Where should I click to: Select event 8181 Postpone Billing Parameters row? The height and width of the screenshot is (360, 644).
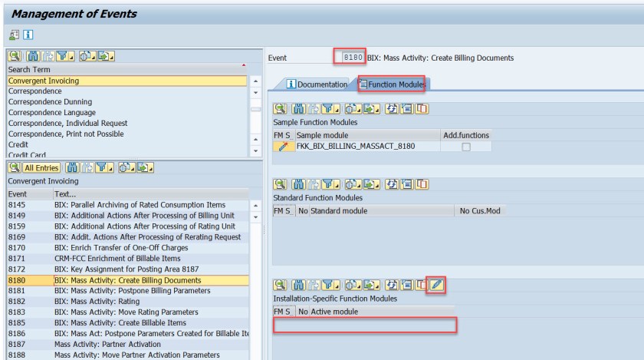[x=128, y=290]
